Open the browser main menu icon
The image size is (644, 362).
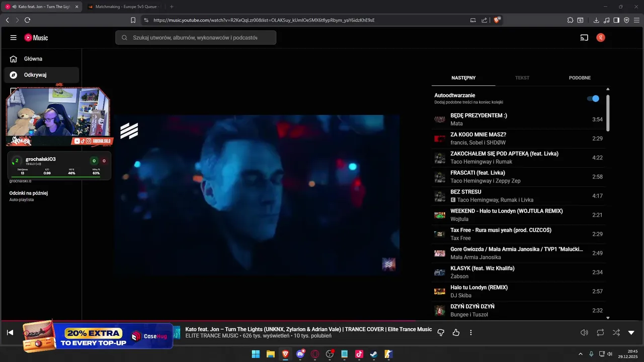[636, 20]
